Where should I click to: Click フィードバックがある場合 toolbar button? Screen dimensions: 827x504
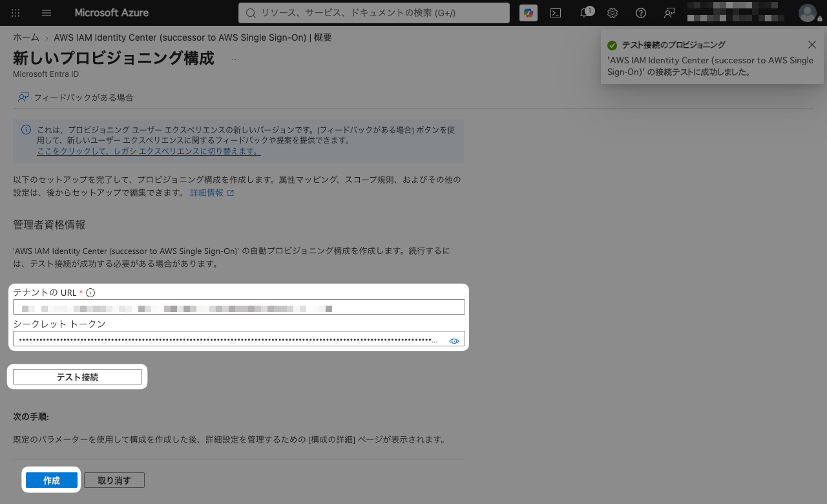76,98
